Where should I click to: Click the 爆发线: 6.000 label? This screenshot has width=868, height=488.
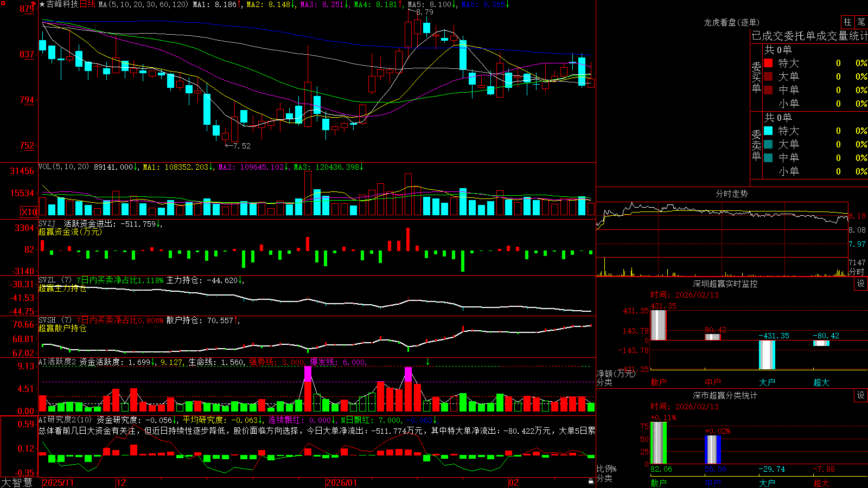coord(337,362)
